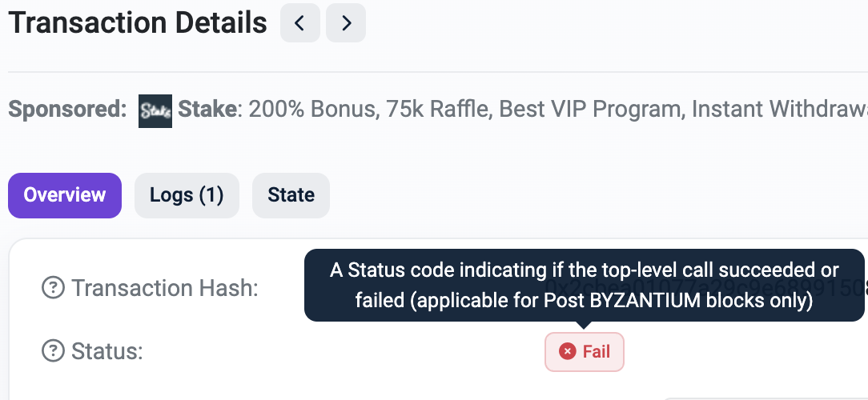Click the 'Status:' label text
868x400 pixels.
107,351
